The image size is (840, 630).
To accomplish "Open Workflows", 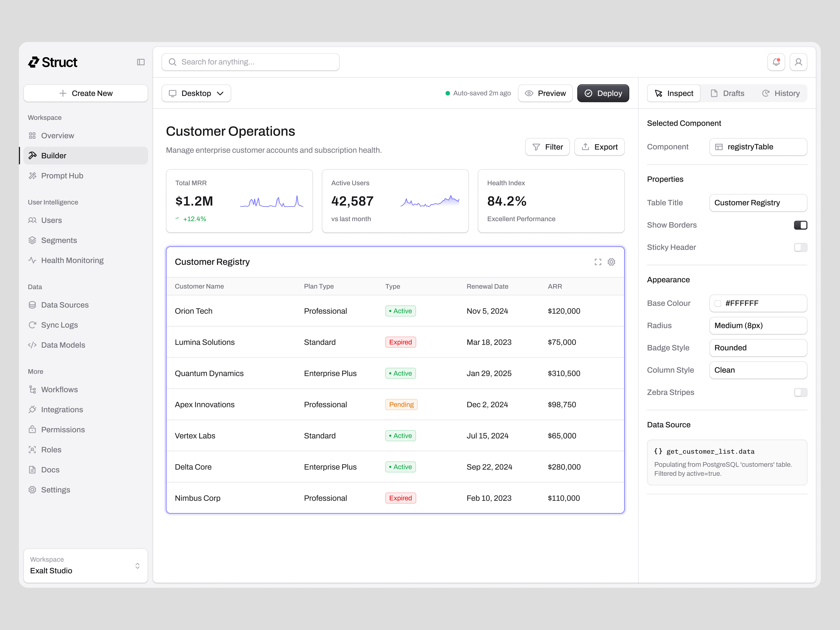I will click(x=86, y=390).
